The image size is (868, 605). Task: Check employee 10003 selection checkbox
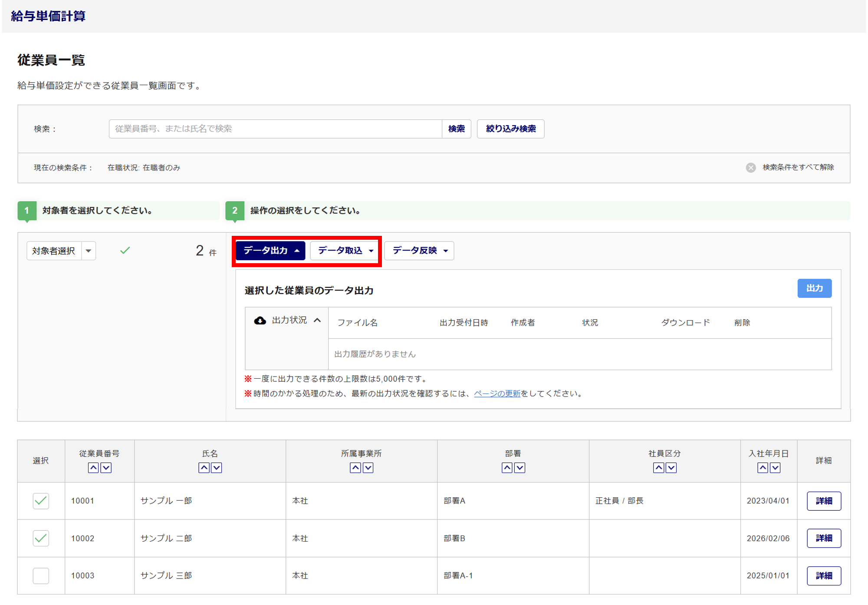(x=41, y=575)
